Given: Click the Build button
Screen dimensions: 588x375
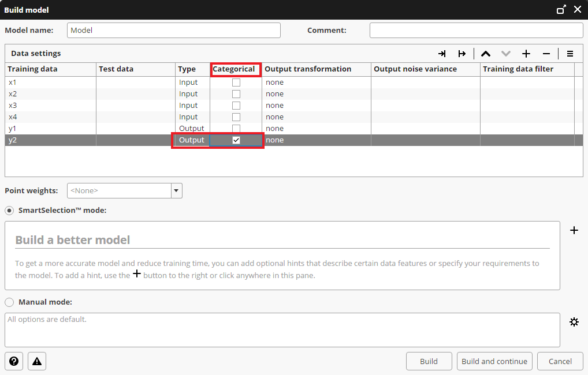Looking at the screenshot, I should (x=429, y=361).
